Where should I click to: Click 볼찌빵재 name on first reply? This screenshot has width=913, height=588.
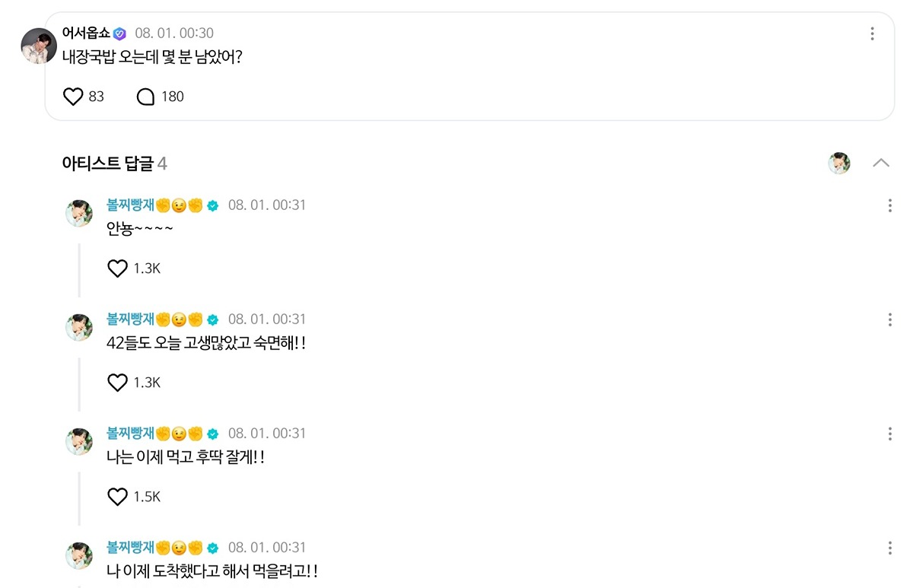click(131, 205)
